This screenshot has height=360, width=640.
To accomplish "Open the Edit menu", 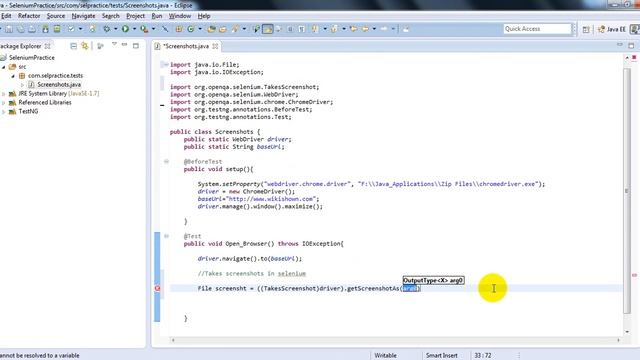I will click(6, 16).
